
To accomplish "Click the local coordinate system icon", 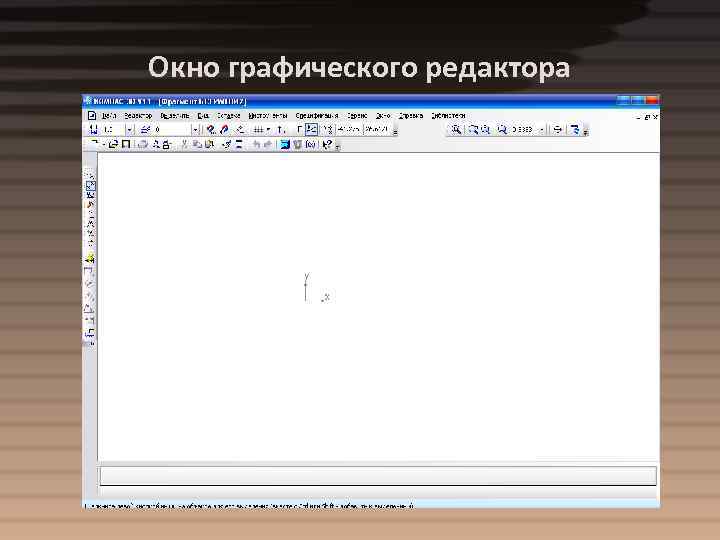I will pos(281,130).
